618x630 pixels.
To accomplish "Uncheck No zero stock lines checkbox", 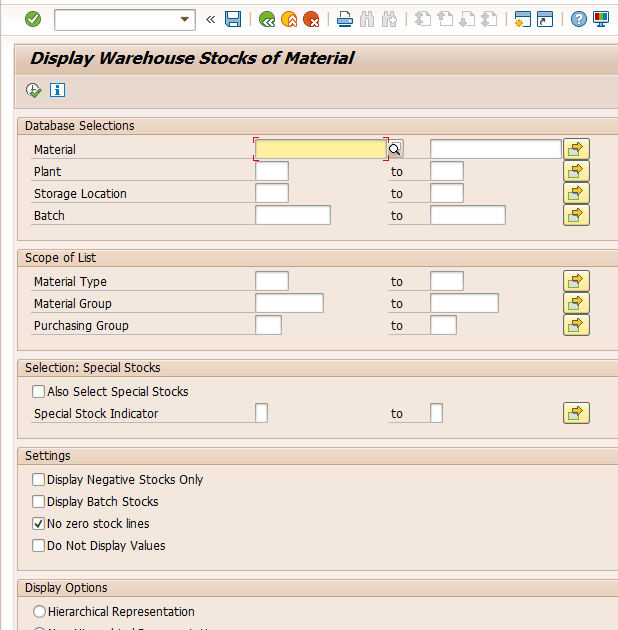I will [39, 524].
